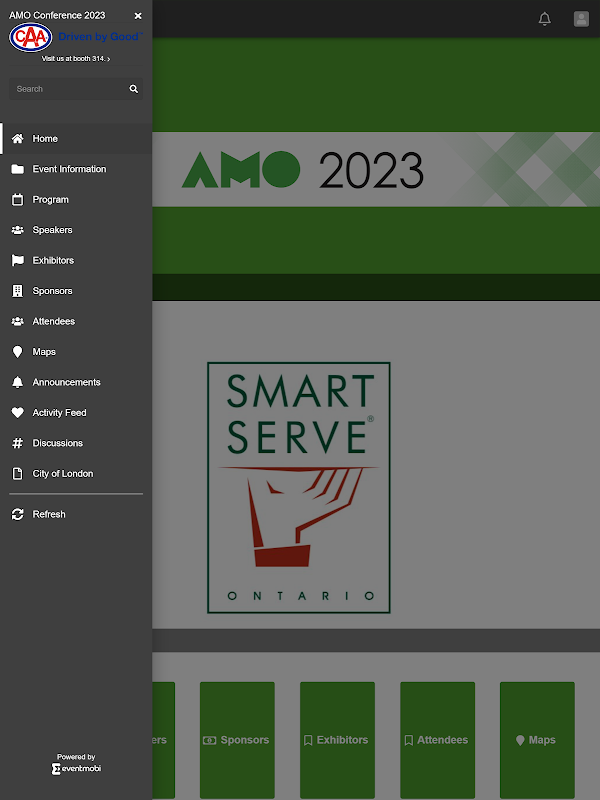The width and height of the screenshot is (600, 800).
Task: Open notifications bell in top bar
Action: click(x=544, y=19)
